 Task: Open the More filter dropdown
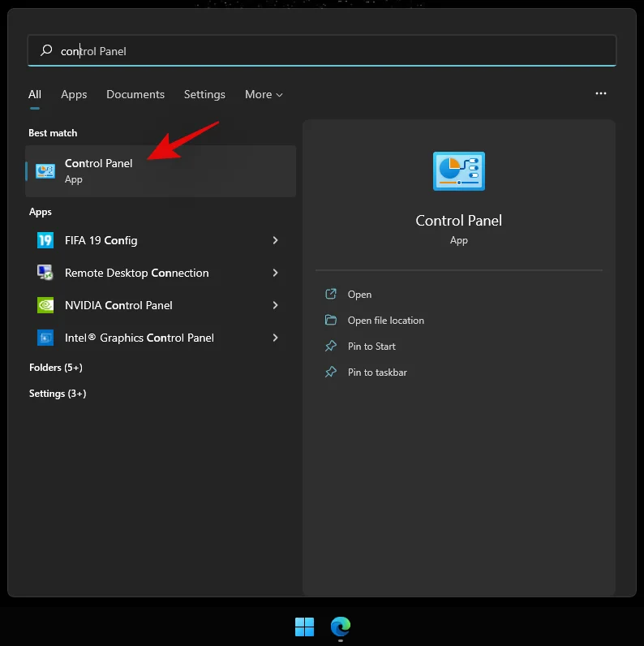coord(264,94)
